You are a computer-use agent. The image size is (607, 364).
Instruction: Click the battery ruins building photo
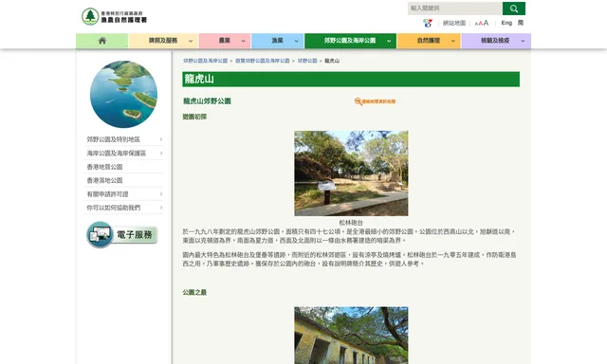(351, 336)
